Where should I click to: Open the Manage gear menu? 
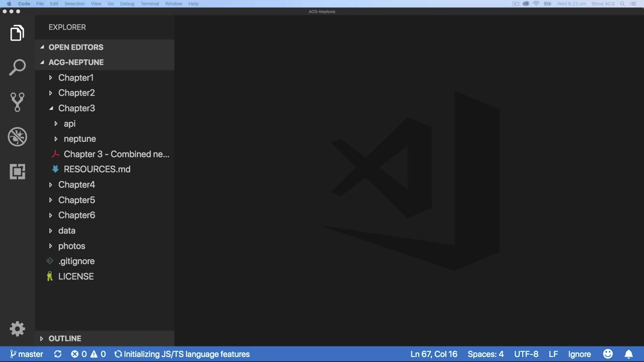coord(17,329)
